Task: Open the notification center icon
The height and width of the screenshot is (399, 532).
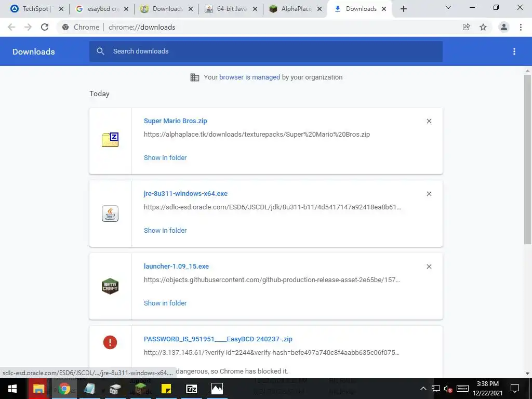Action: coord(515,389)
